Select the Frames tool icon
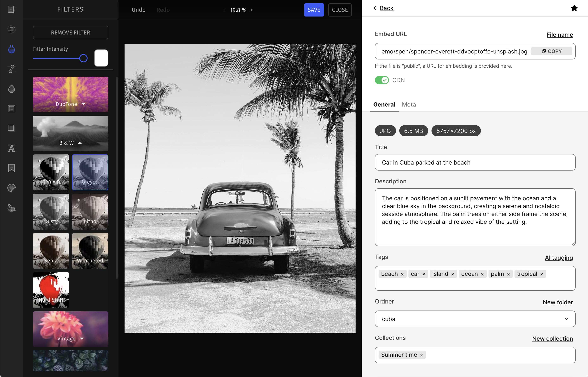Screen dimensions: 588x377 tap(11, 109)
